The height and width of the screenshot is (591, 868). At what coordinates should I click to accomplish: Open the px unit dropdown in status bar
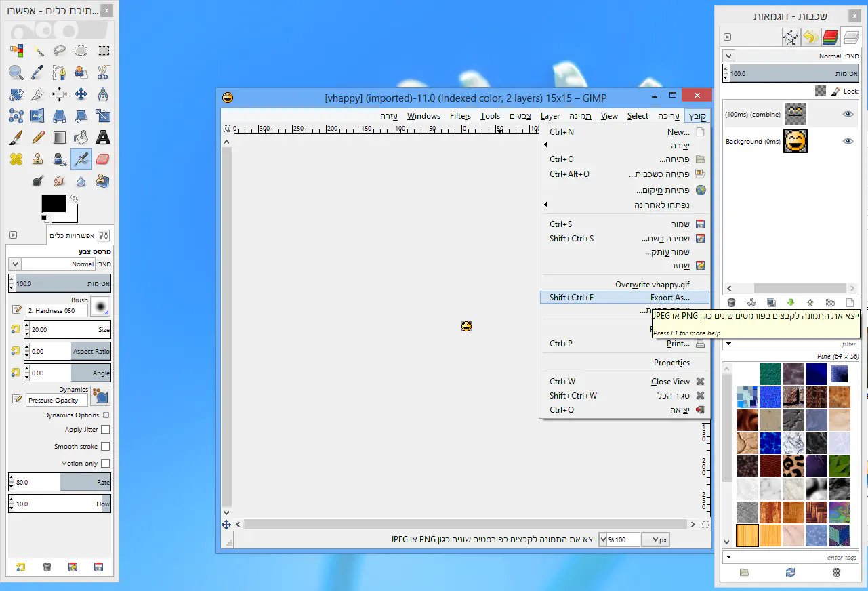tap(656, 540)
